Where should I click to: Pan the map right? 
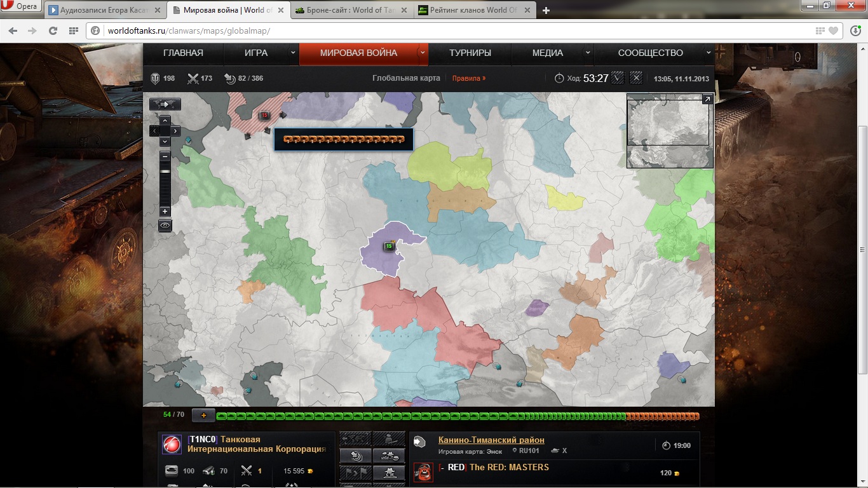pos(176,130)
